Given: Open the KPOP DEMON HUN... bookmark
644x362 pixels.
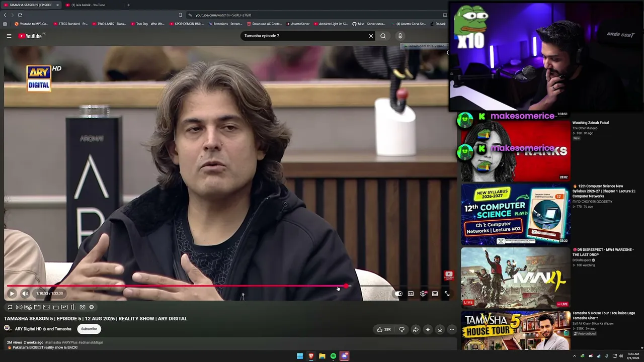Looking at the screenshot, I should coord(186,24).
